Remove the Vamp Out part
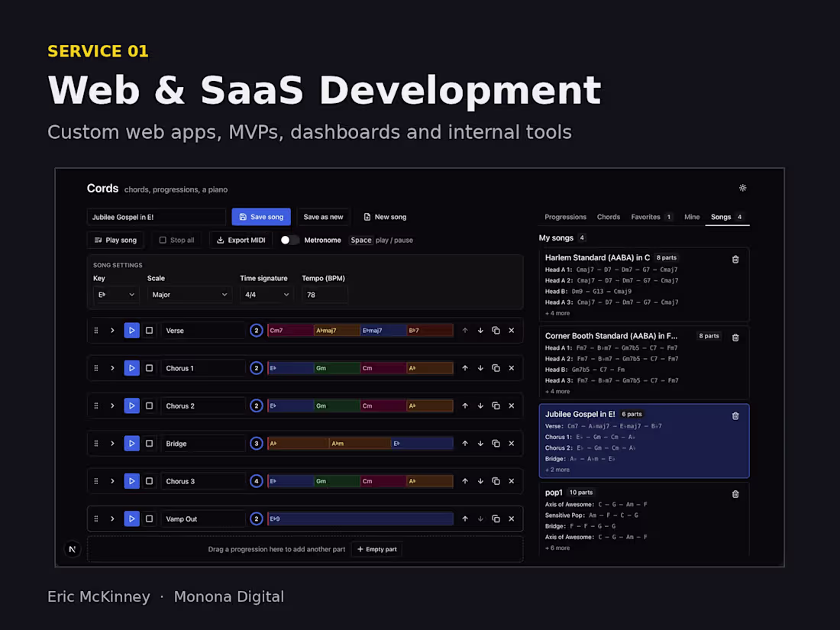The image size is (840, 630). [512, 519]
